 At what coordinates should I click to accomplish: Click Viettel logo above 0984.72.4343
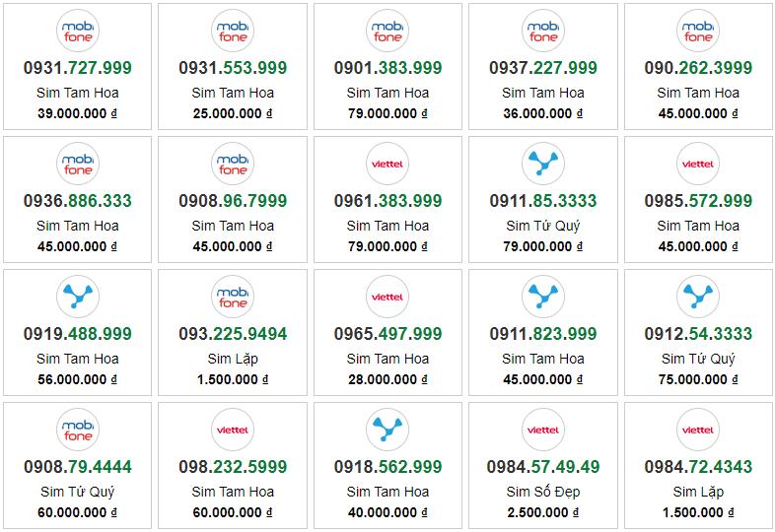(698, 430)
